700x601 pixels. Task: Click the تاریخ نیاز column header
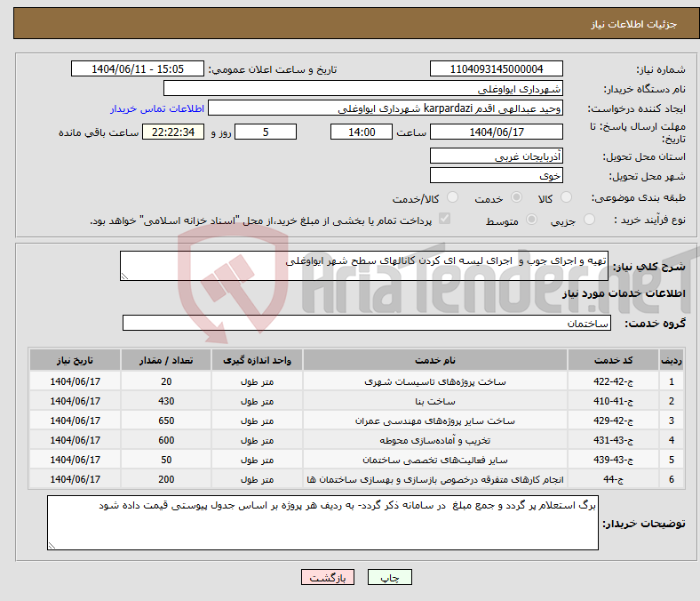75,360
